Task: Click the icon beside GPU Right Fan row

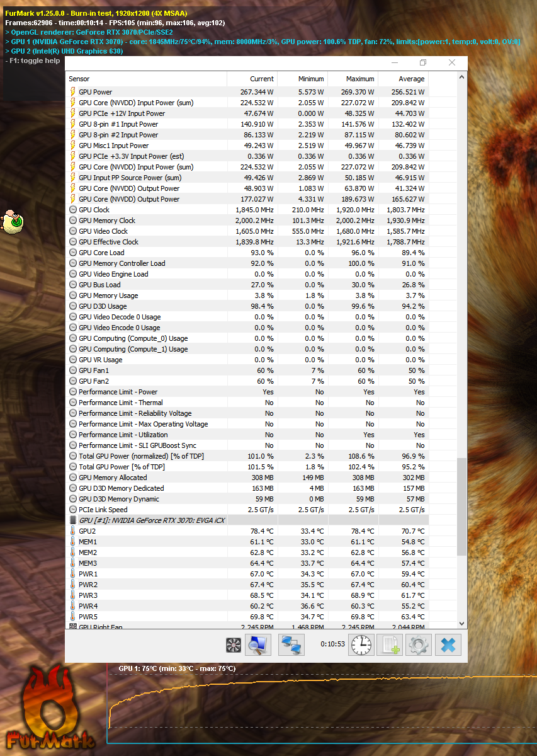Action: 73,626
